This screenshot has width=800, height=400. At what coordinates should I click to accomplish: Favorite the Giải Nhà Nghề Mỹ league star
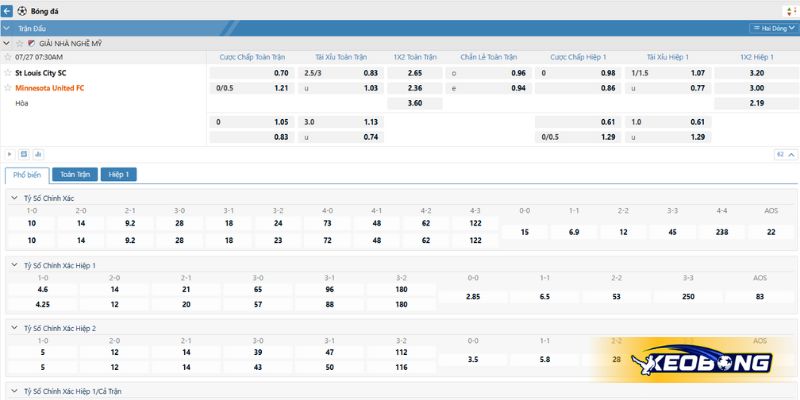click(x=19, y=44)
